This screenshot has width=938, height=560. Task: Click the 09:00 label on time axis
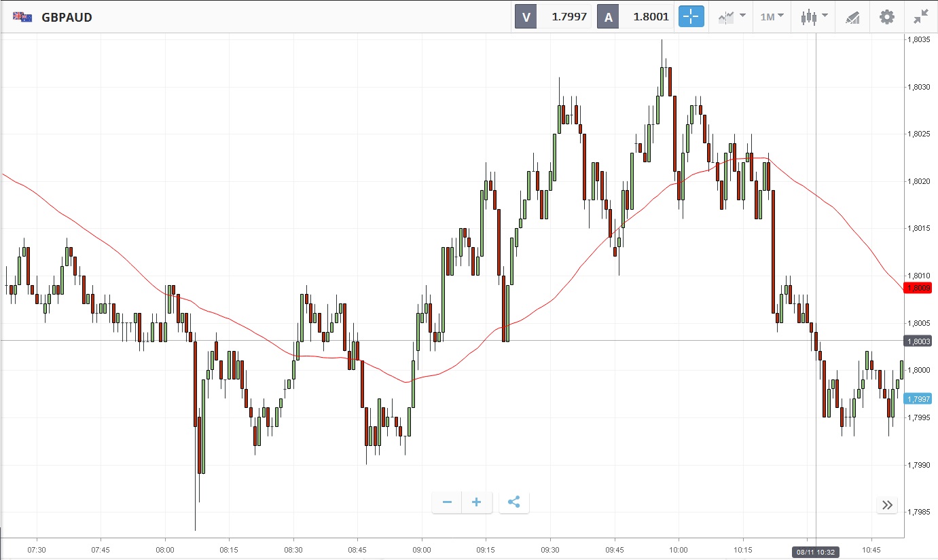click(x=422, y=549)
